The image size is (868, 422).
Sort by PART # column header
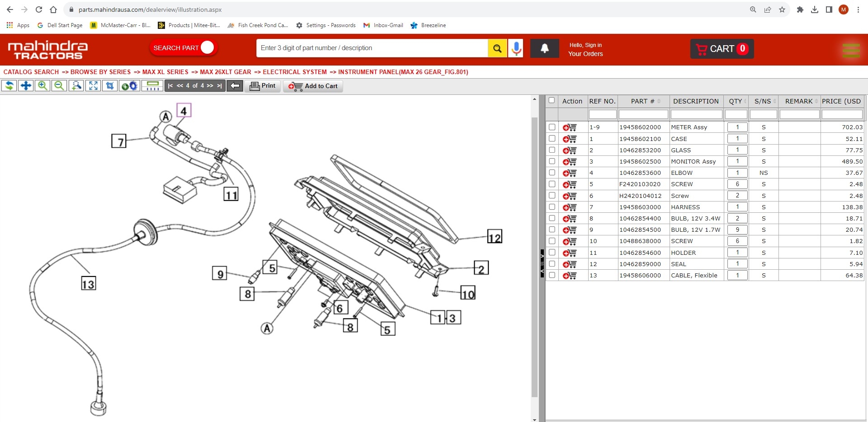[643, 101]
